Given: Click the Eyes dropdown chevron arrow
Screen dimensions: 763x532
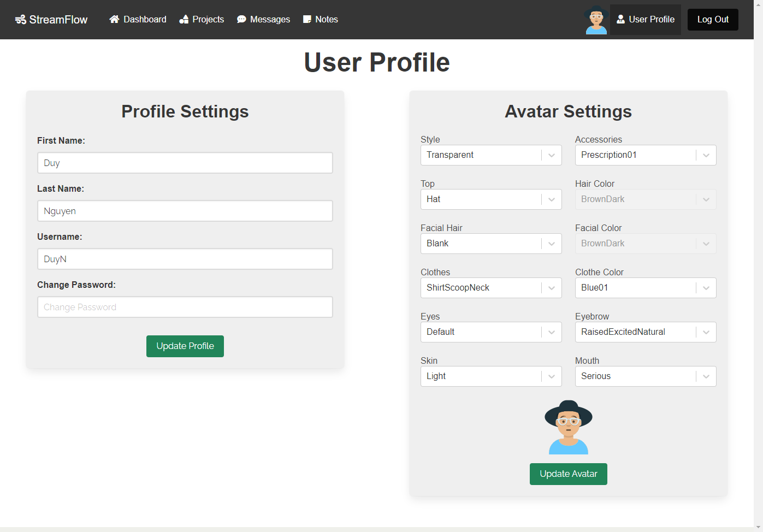Looking at the screenshot, I should [552, 332].
